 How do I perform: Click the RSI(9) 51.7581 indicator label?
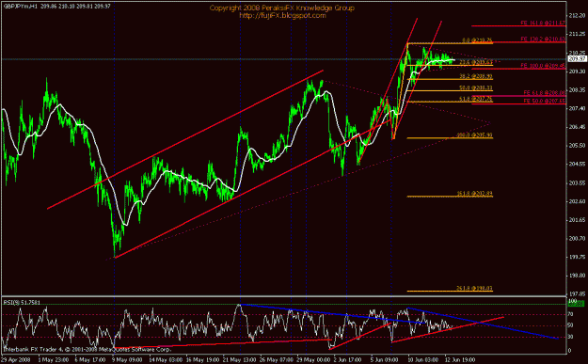click(22, 302)
